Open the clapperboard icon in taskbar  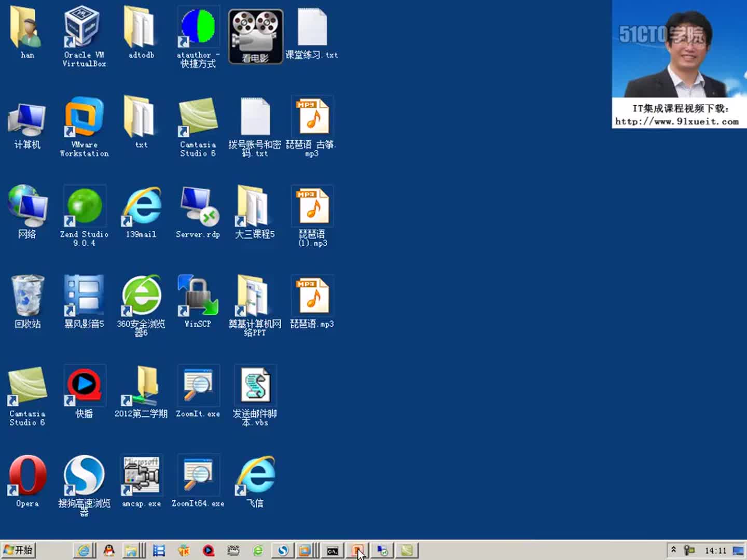(233, 551)
